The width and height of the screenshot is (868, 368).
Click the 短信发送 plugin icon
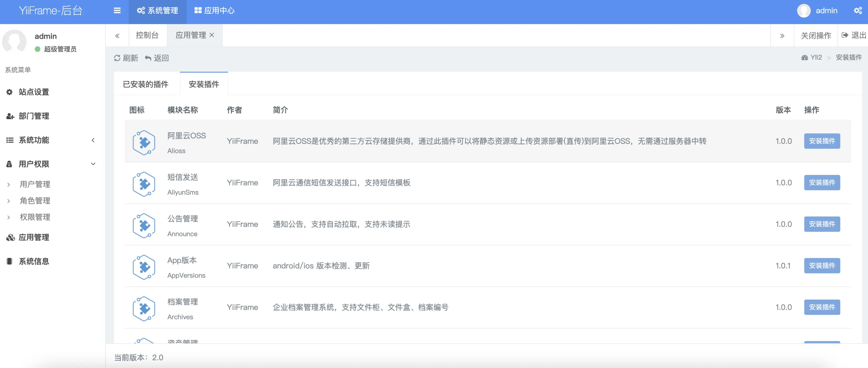click(144, 184)
